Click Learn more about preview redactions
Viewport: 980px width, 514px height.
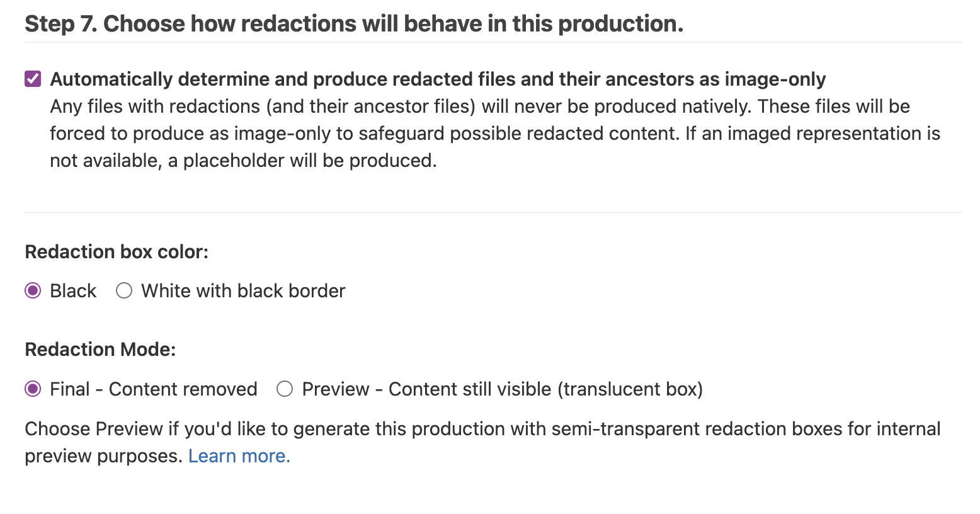[239, 455]
